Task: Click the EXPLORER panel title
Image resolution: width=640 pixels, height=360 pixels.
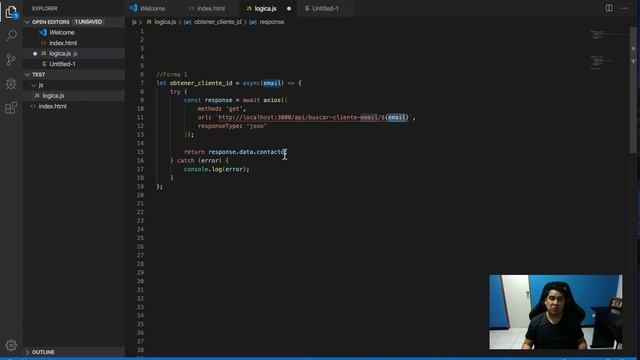Action: [44, 9]
